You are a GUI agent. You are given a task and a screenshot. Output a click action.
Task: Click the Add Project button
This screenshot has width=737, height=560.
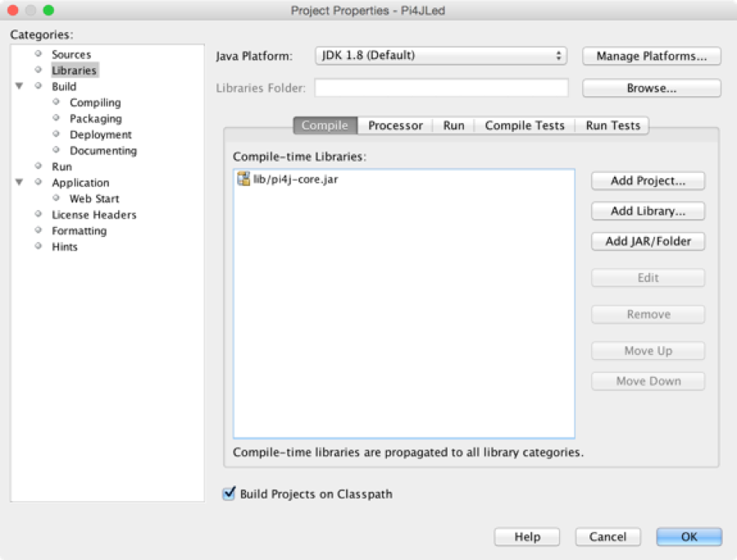(648, 180)
